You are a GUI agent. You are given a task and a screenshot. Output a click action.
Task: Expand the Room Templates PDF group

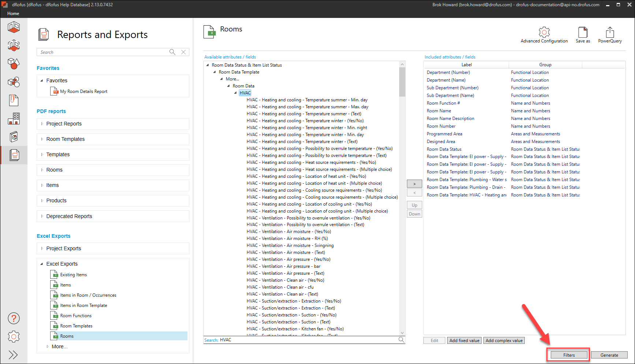click(42, 139)
